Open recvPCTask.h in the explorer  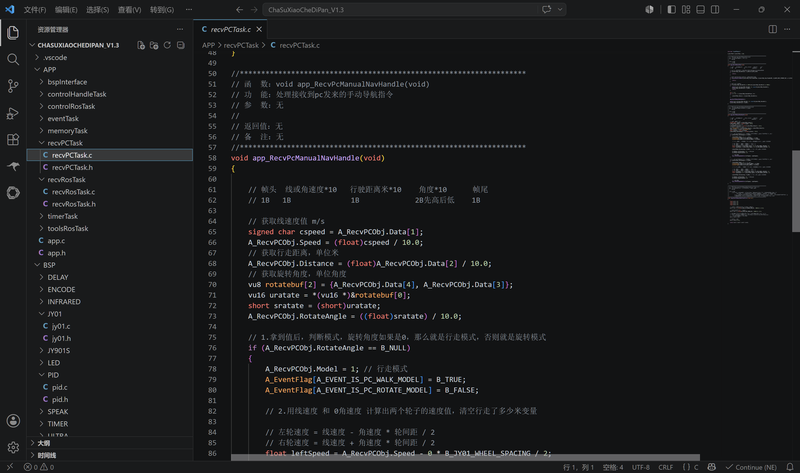tap(110, 167)
